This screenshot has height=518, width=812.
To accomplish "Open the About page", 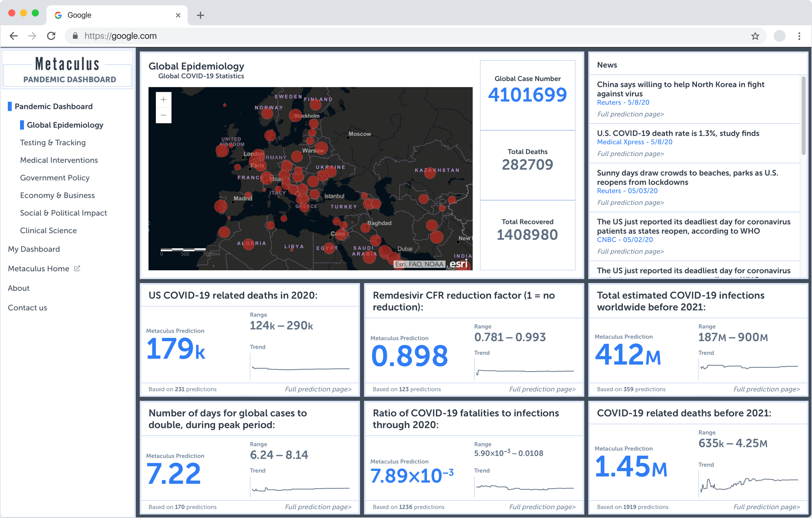I will coord(19,288).
